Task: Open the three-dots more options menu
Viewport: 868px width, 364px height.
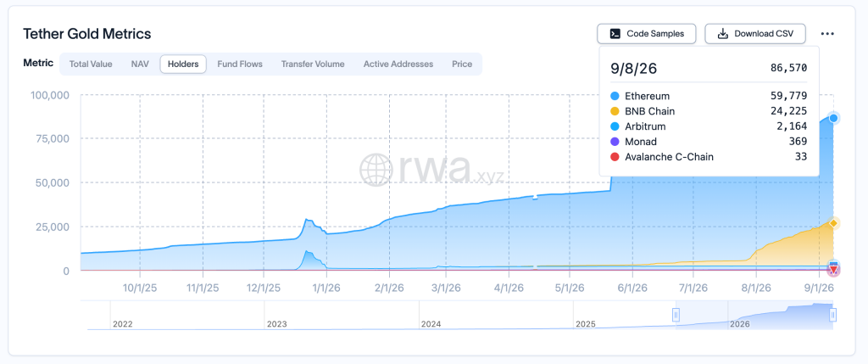Action: 827,34
